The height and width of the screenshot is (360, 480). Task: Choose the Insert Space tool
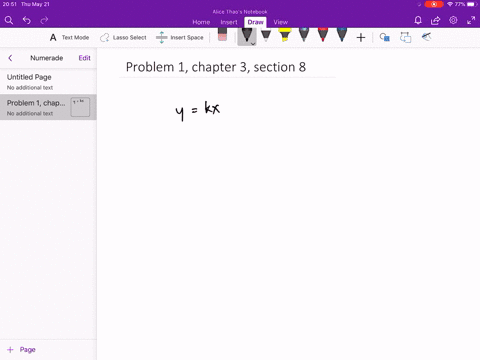point(180,37)
